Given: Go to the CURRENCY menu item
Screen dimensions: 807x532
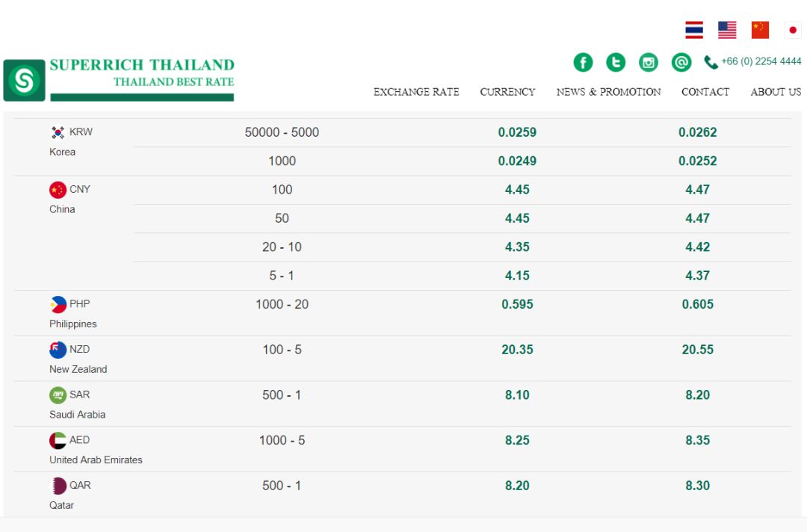Looking at the screenshot, I should (x=507, y=92).
